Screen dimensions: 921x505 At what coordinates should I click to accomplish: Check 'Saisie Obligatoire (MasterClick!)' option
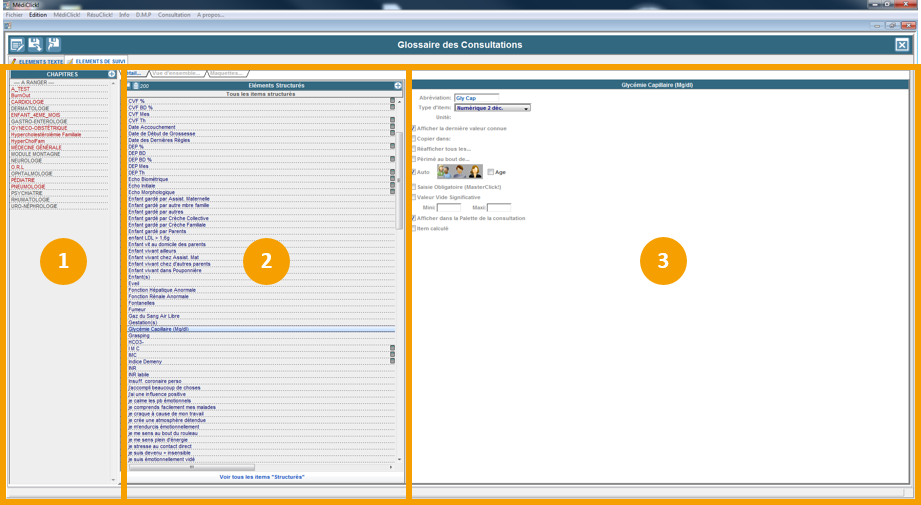click(414, 187)
